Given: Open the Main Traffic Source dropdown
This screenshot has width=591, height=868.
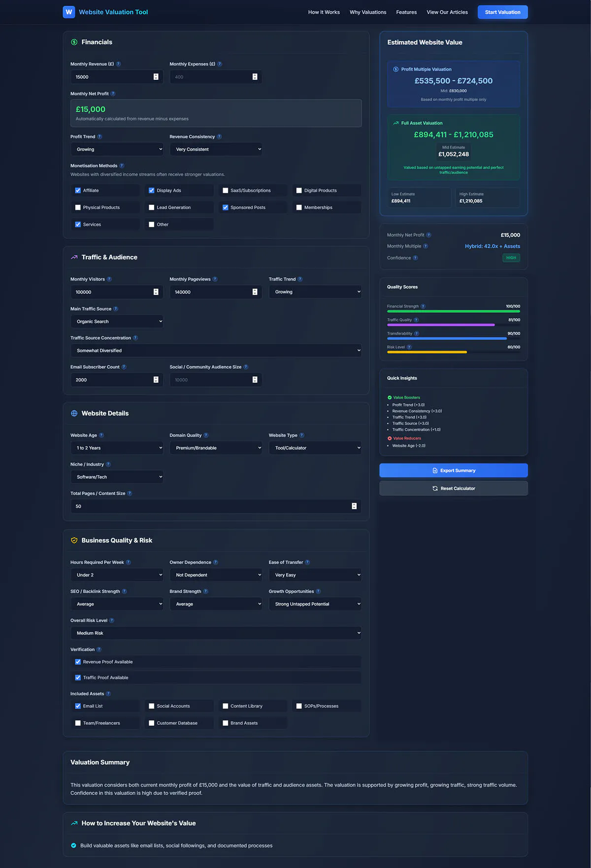Looking at the screenshot, I should point(117,321).
